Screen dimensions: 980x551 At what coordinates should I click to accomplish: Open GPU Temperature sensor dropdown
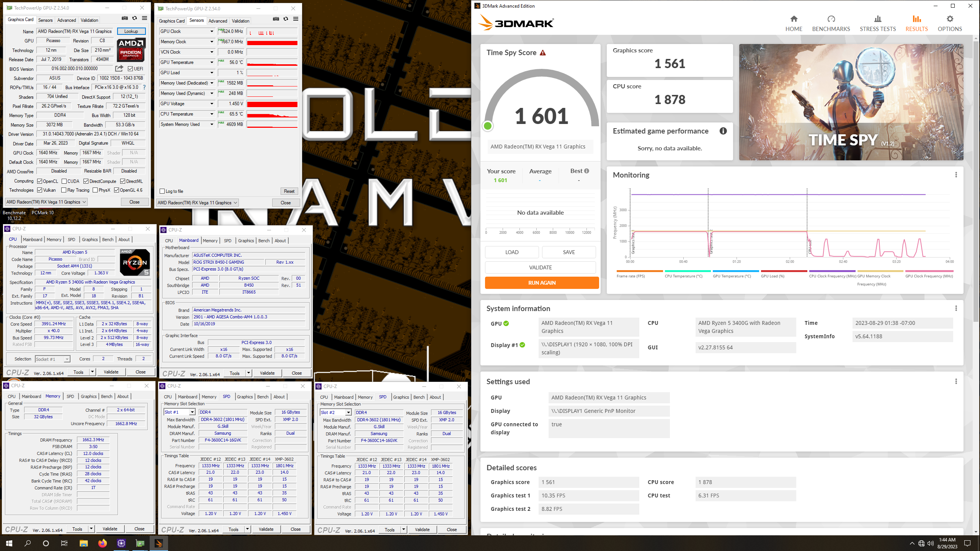(x=211, y=62)
